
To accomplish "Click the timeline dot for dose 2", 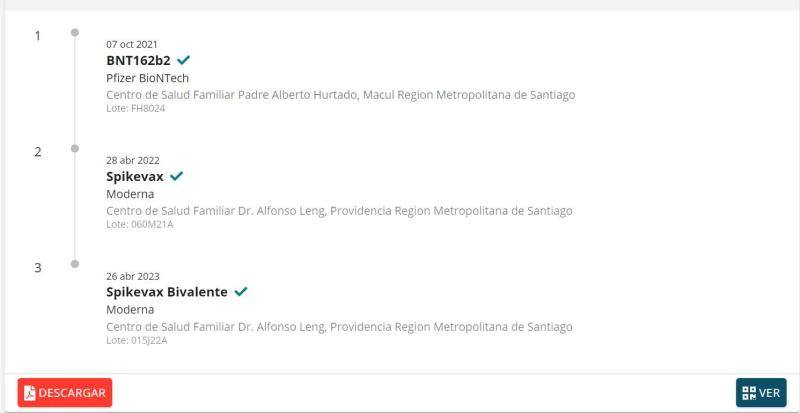I will tap(74, 149).
